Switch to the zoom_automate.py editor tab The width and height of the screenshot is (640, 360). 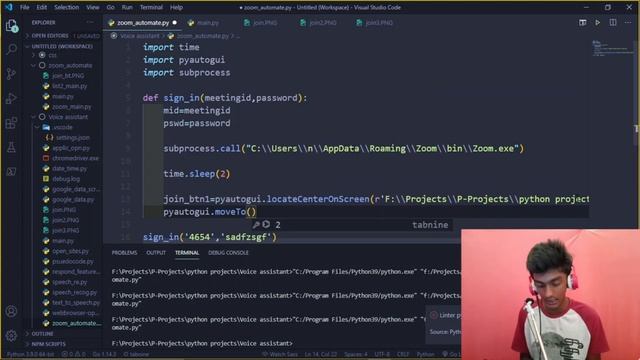click(143, 23)
